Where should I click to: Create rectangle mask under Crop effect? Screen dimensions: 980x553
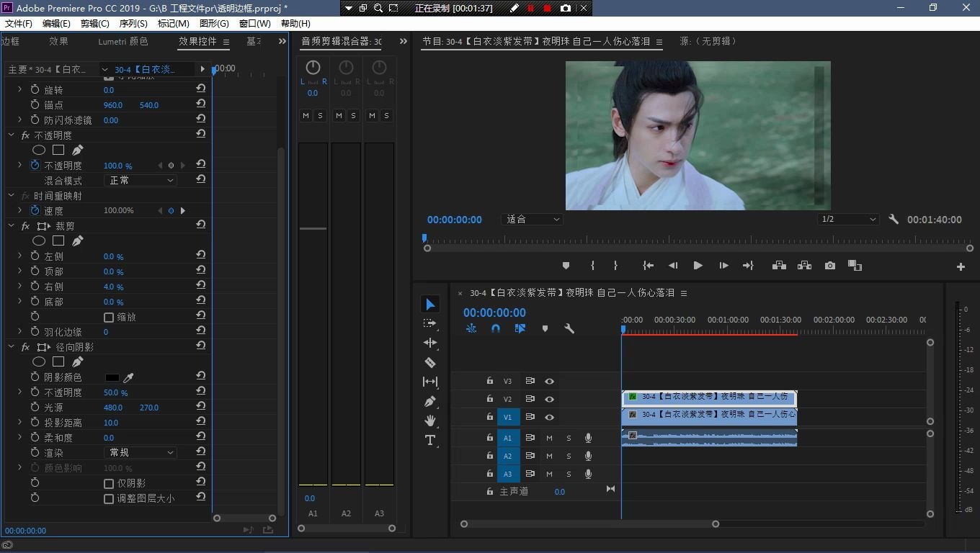(x=58, y=240)
